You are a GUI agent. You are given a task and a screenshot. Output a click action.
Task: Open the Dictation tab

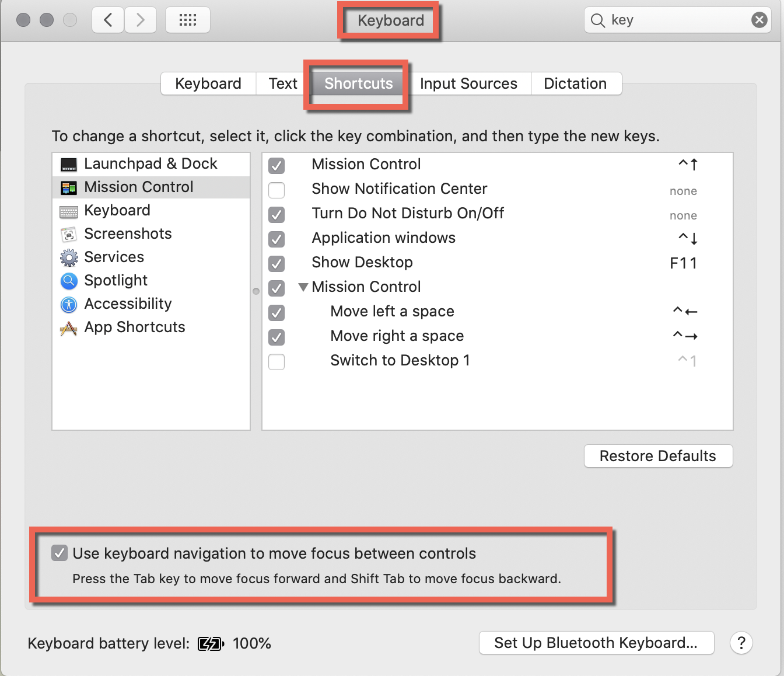(x=576, y=83)
